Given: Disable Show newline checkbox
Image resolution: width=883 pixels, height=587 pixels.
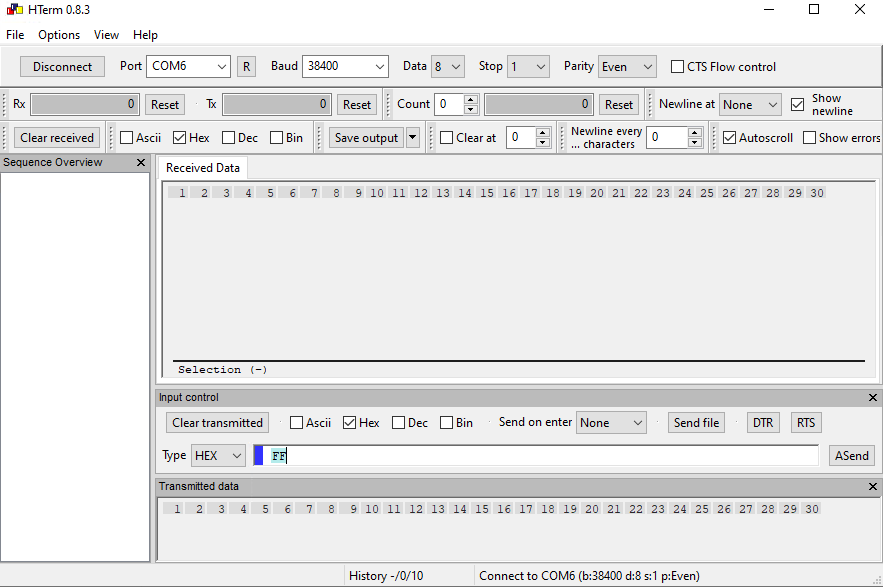Looking at the screenshot, I should point(797,105).
